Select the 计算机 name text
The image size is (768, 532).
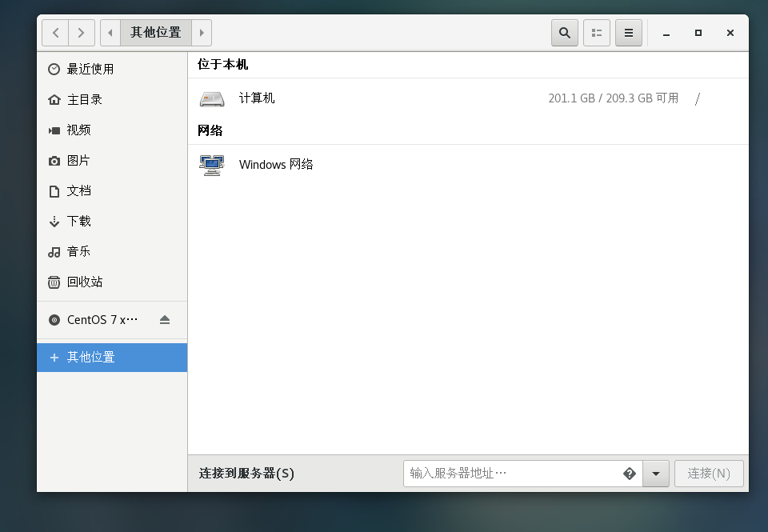[257, 98]
